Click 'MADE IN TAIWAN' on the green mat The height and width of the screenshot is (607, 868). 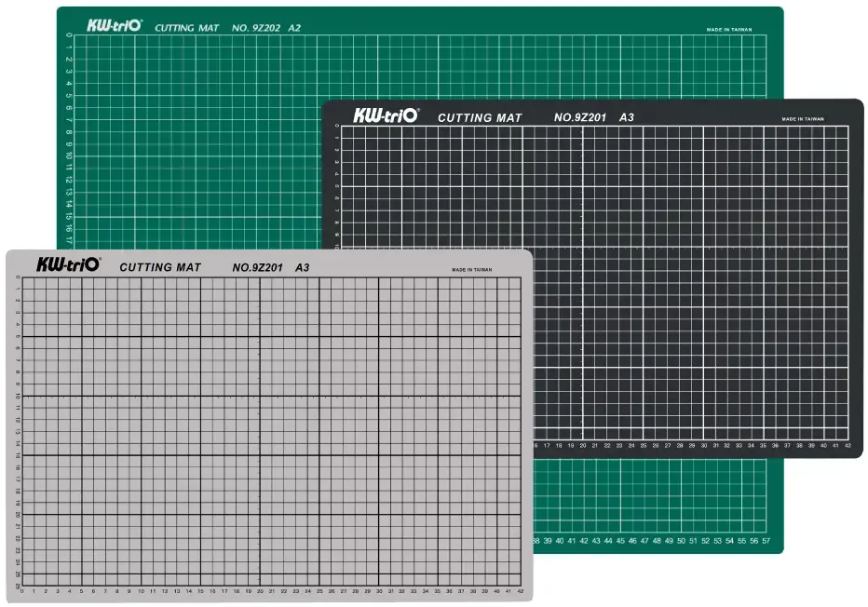pyautogui.click(x=729, y=30)
